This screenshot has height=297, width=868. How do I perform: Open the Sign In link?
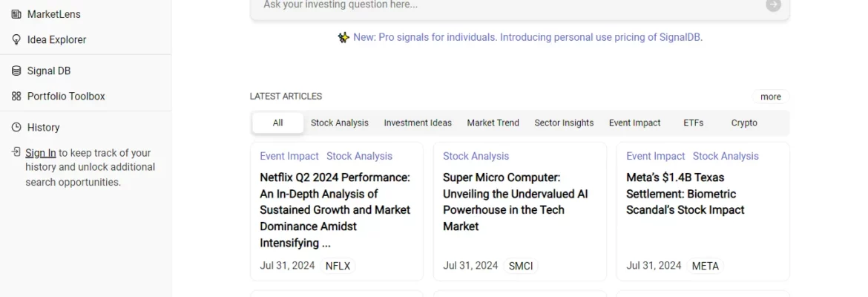(x=40, y=153)
